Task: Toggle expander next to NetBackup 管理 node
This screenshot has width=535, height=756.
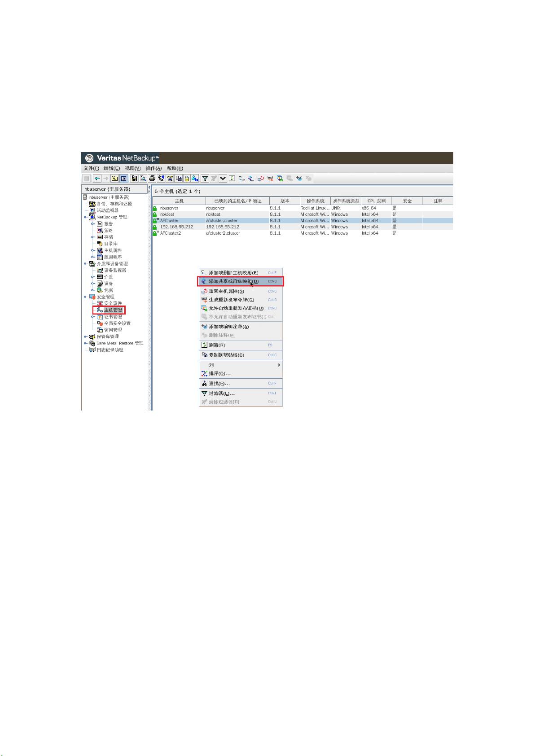Action: point(85,217)
